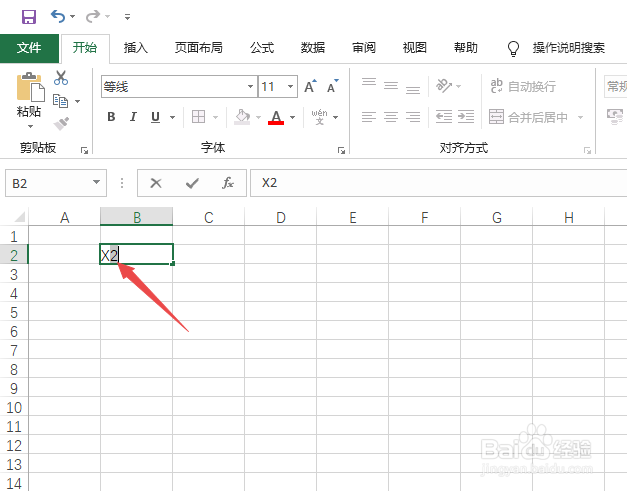The width and height of the screenshot is (627, 491).
Task: Click the Format Painter brush icon
Action: point(61,124)
